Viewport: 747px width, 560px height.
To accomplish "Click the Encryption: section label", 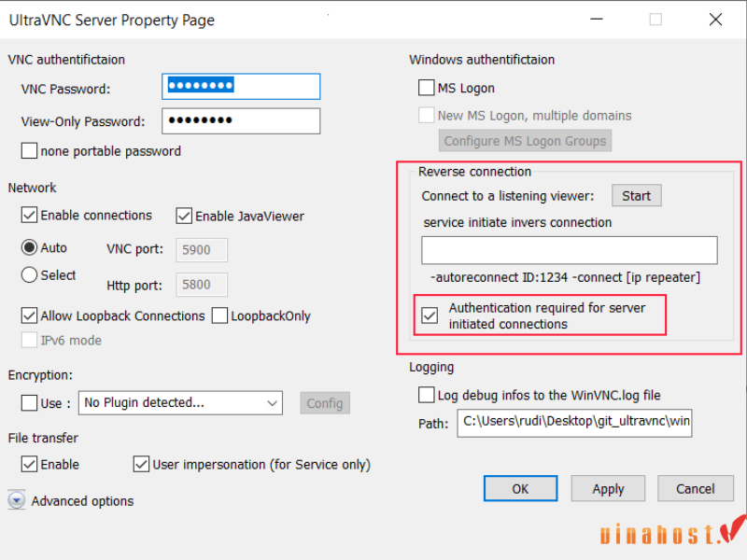I will 40,375.
